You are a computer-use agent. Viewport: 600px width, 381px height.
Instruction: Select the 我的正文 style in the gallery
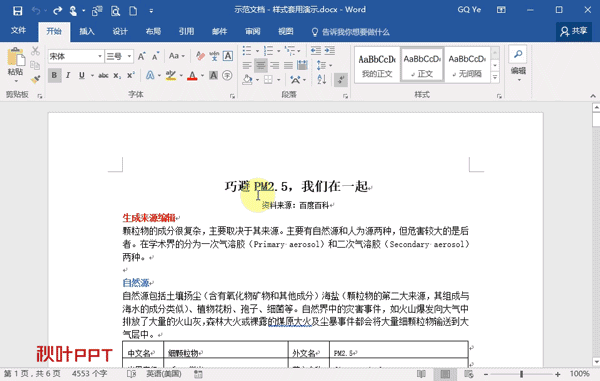pyautogui.click(x=377, y=65)
